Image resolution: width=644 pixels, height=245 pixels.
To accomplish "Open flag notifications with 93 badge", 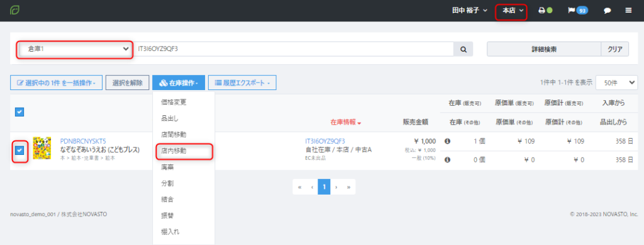I will click(x=578, y=11).
